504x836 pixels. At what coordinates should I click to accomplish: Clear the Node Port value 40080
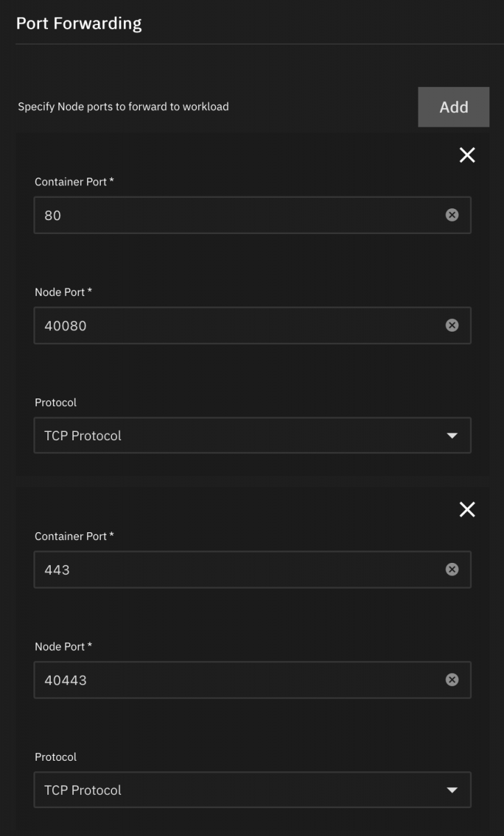point(452,325)
